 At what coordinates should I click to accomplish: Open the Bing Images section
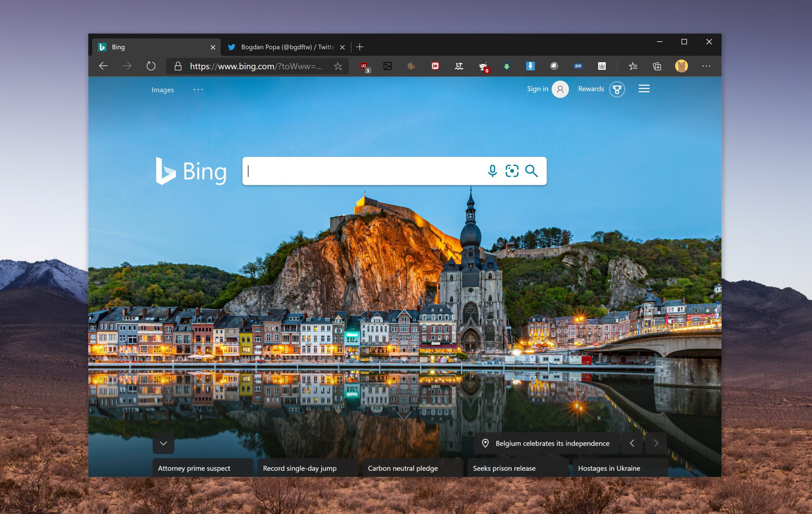tap(163, 89)
